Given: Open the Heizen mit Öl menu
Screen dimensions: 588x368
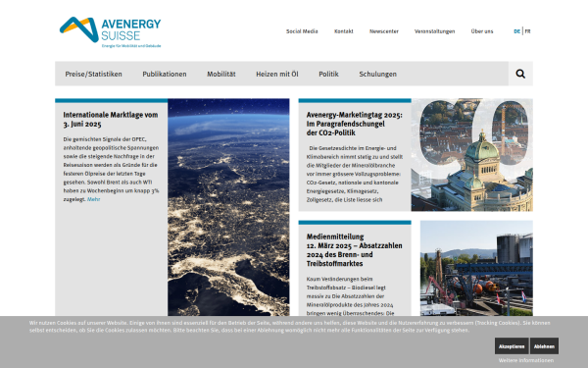Looking at the screenshot, I should pyautogui.click(x=277, y=74).
